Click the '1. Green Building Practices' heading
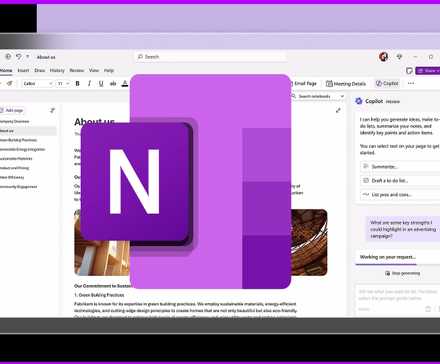Image resolution: width=440 pixels, height=364 pixels. [x=99, y=295]
